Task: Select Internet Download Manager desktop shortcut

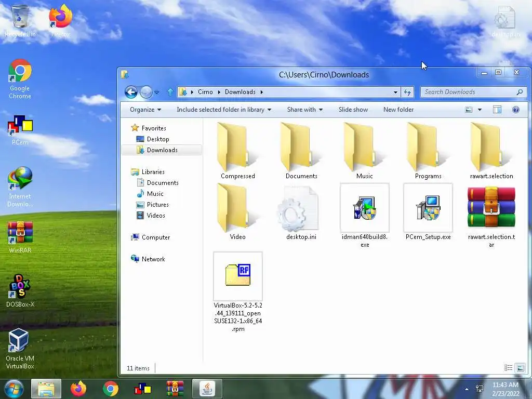Action: click(x=20, y=187)
